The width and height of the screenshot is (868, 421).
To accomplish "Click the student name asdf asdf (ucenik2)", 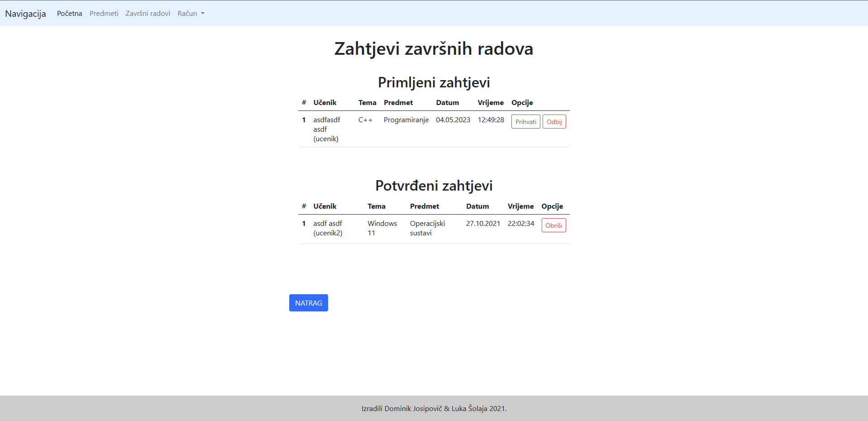I will click(x=328, y=228).
